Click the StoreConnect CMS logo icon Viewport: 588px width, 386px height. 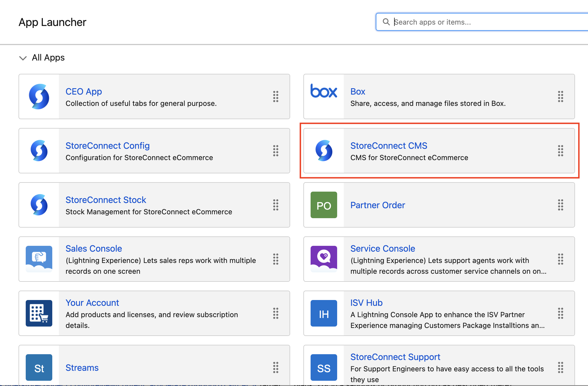[324, 151]
